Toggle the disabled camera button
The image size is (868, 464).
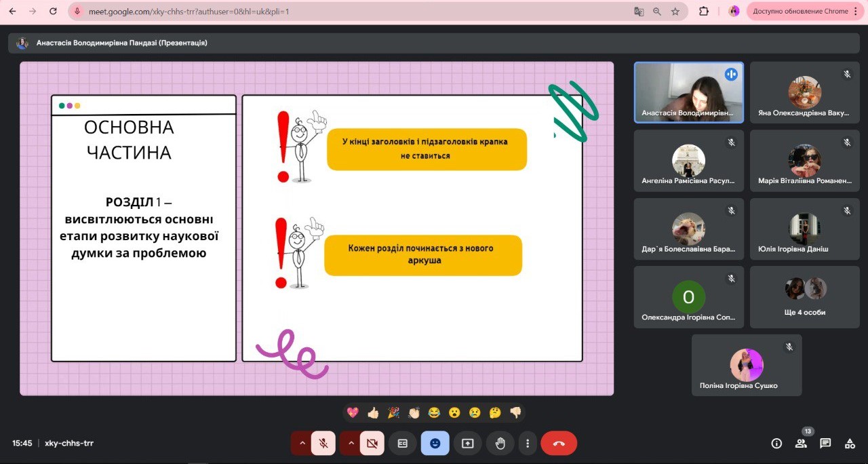pos(372,443)
